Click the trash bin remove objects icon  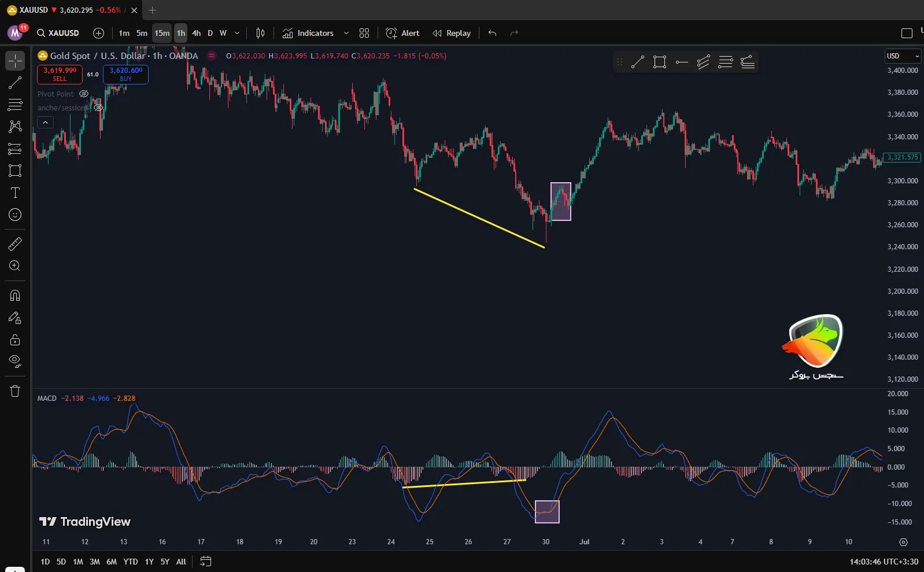click(x=15, y=392)
